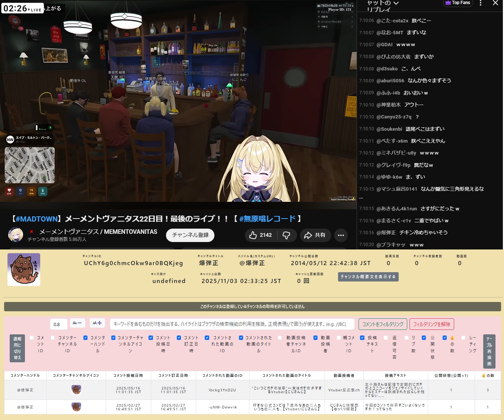This screenshot has width=504, height=420.
Task: Uncheck the コメンターハンドル column checkbox
Action: point(86,338)
